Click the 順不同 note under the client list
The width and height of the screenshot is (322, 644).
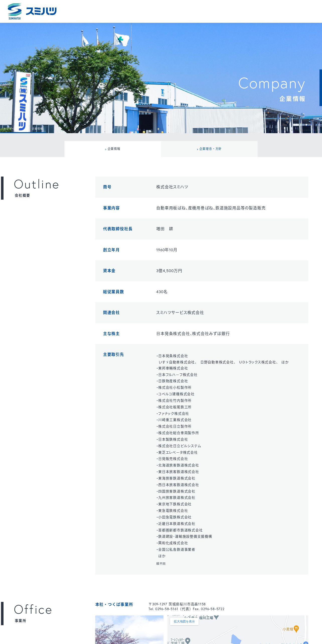tap(161, 564)
